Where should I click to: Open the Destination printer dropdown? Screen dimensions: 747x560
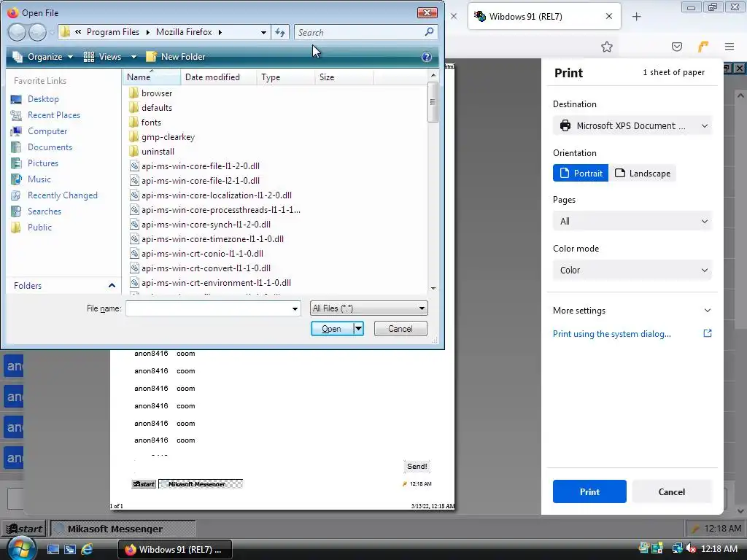pos(632,125)
